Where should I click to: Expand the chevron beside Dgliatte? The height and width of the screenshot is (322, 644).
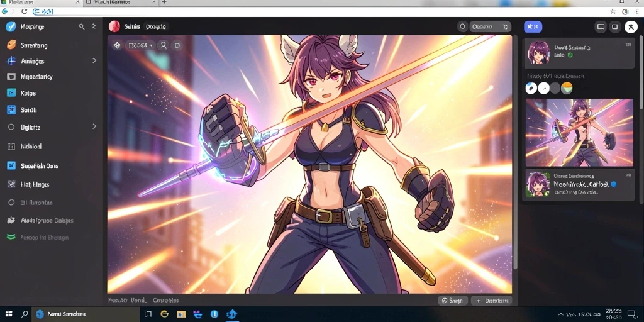[x=94, y=126]
